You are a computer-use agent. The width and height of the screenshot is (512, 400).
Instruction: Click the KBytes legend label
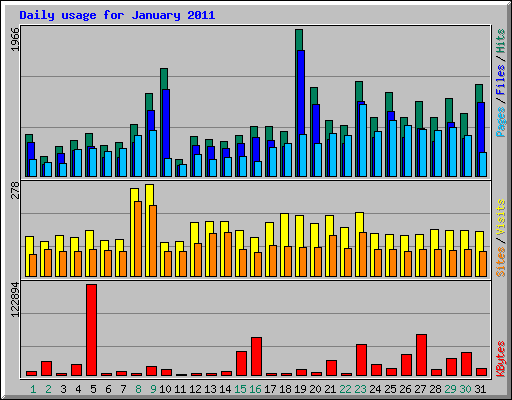[x=500, y=359]
